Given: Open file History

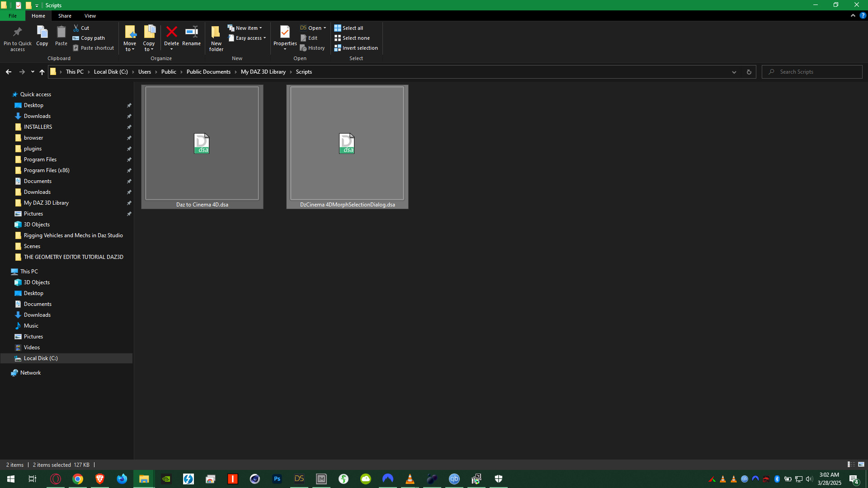Looking at the screenshot, I should (312, 48).
